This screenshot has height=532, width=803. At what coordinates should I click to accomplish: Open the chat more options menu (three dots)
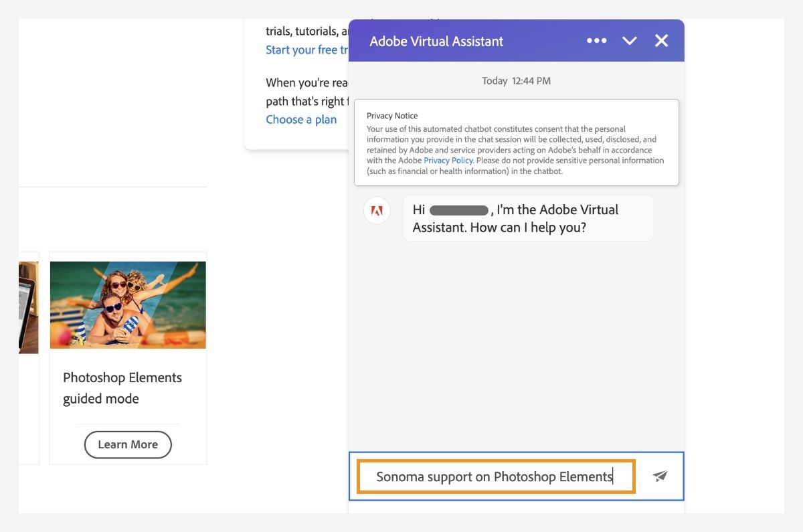pos(596,41)
